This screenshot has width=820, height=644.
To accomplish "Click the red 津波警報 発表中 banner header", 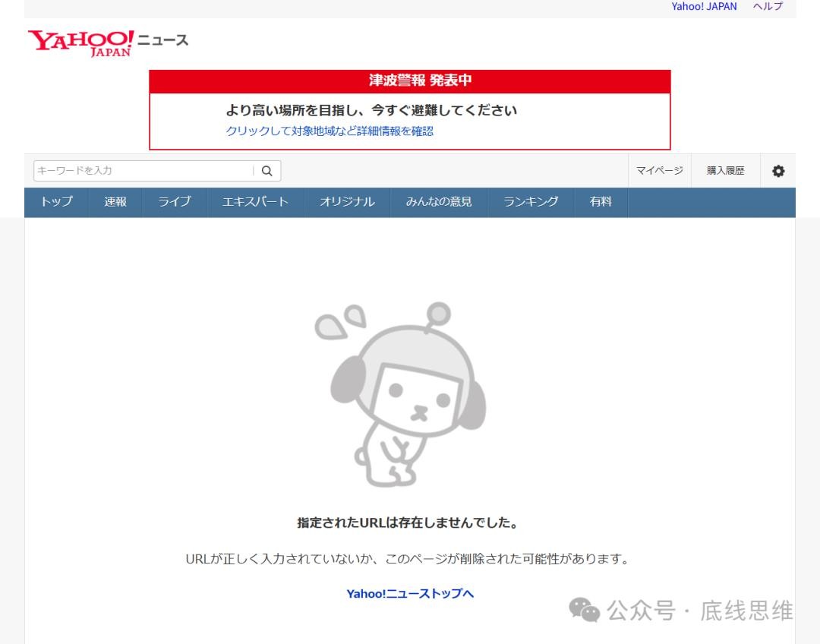I will click(x=410, y=81).
